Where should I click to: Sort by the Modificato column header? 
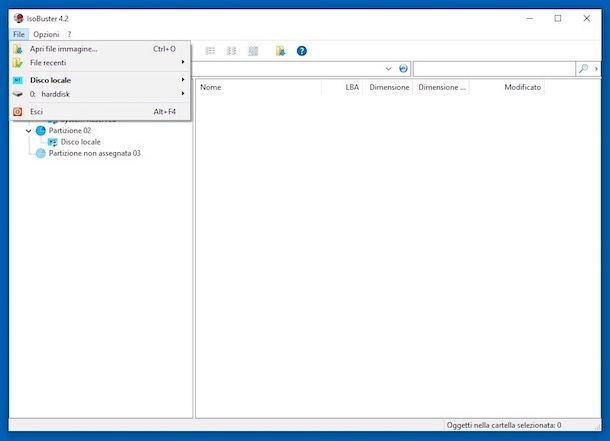point(507,87)
